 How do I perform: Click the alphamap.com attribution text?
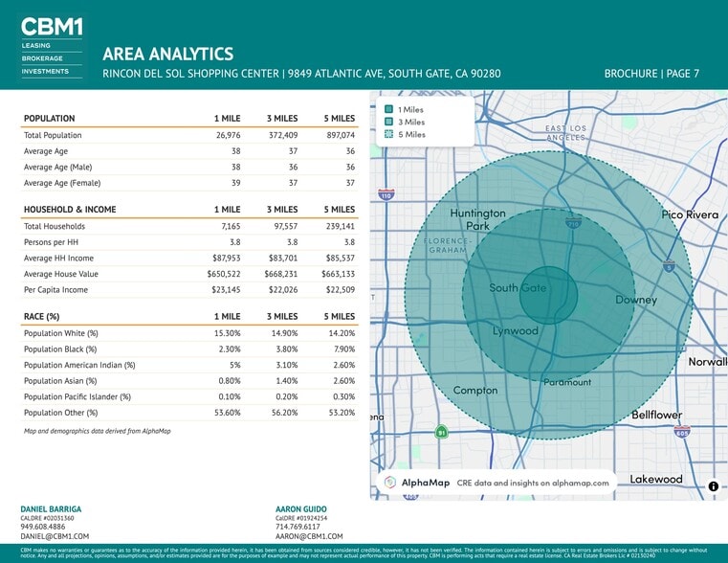[533, 483]
